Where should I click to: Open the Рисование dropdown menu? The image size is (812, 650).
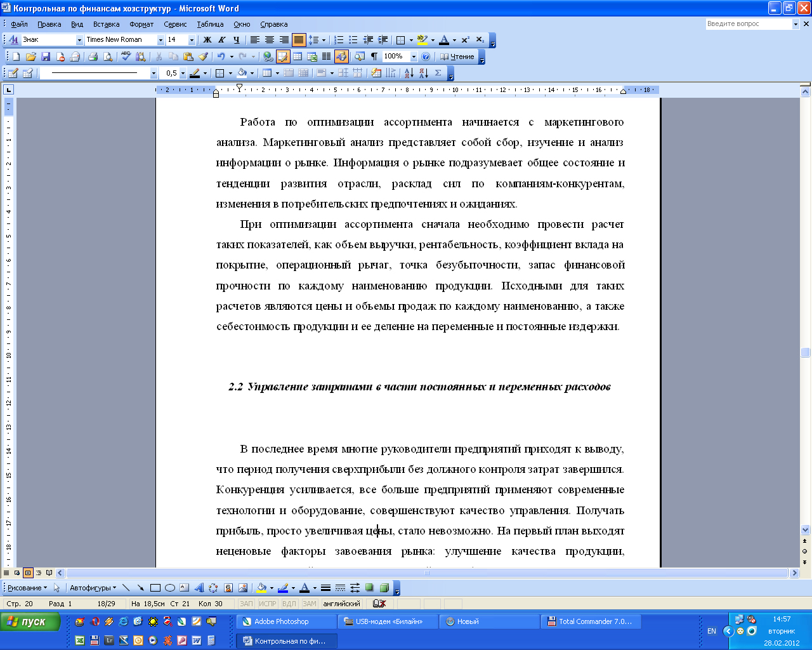click(x=27, y=588)
